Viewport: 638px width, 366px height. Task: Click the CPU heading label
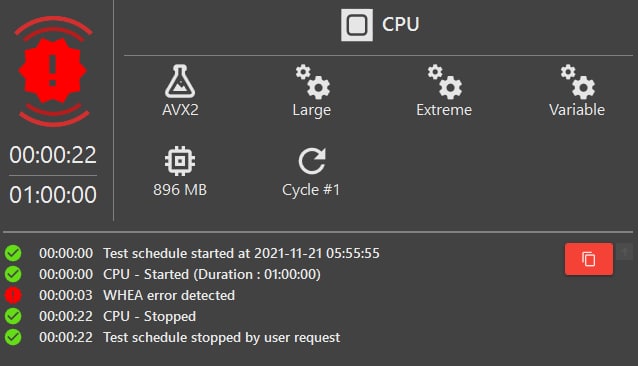click(400, 25)
